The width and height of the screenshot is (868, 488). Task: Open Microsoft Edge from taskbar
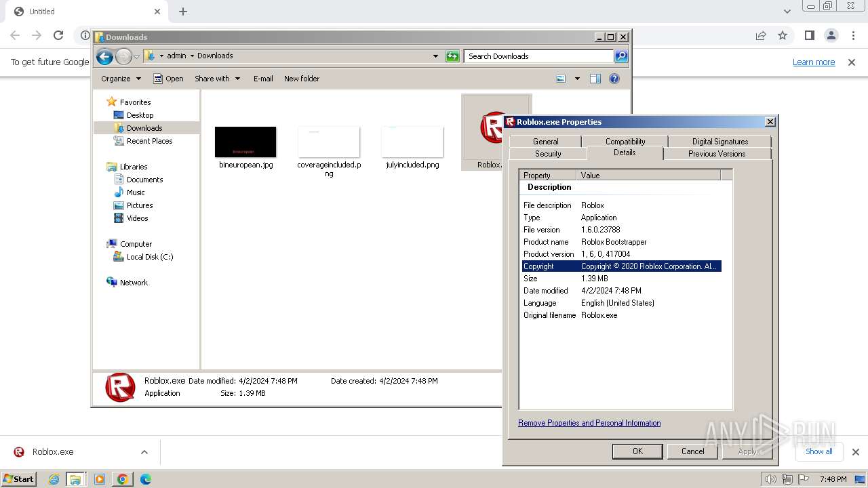pos(145,479)
